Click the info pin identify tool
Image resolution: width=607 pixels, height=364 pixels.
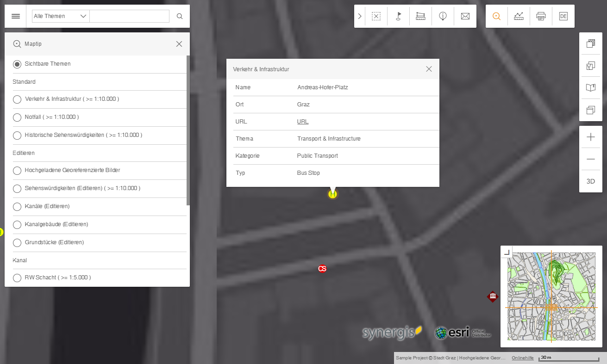[443, 16]
